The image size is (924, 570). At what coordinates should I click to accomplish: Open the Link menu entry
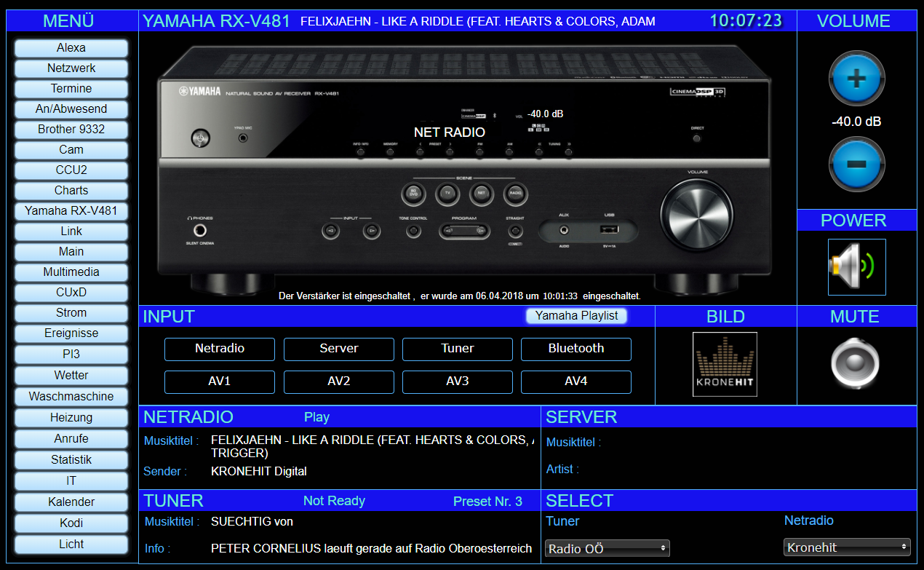point(71,231)
